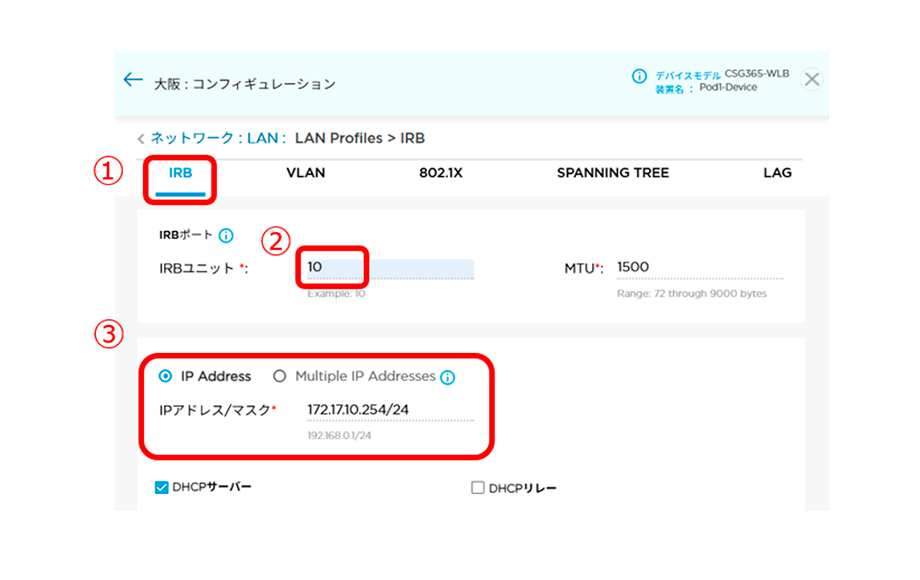Click the Multiple IP Addresses info icon
Image resolution: width=920 pixels, height=580 pixels.
[x=448, y=377]
